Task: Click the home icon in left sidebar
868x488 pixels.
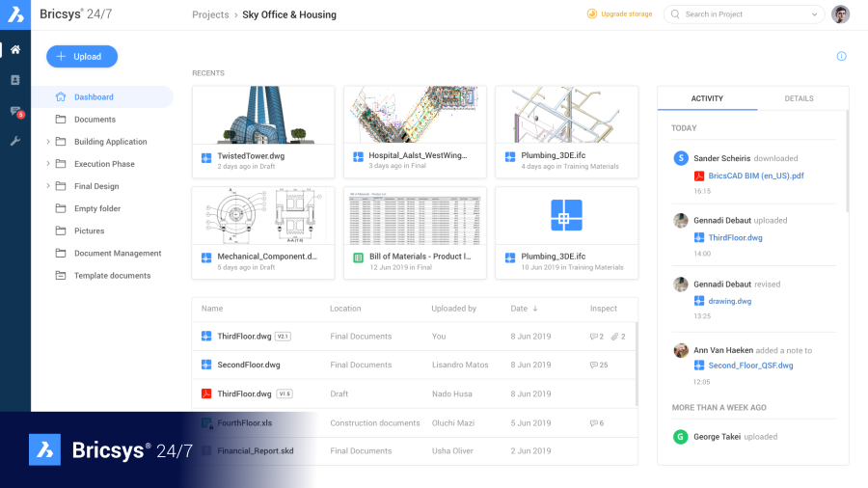Action: (x=15, y=49)
